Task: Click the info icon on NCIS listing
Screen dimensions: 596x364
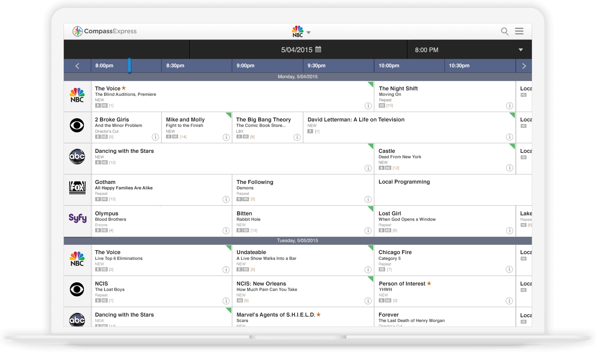Action: click(226, 301)
